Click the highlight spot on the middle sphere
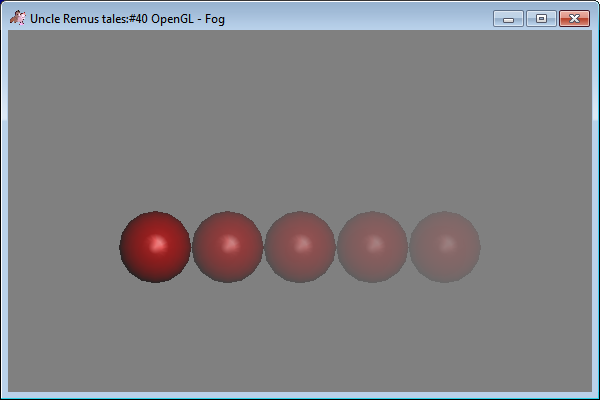This screenshot has height=400, width=600. (302, 243)
